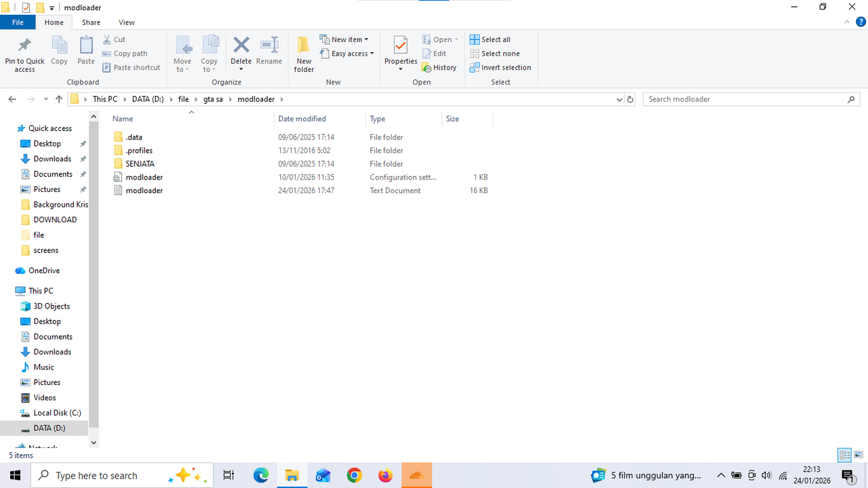Open Explorer Help question mark icon
Viewport: 868px width, 488px height.
click(860, 22)
